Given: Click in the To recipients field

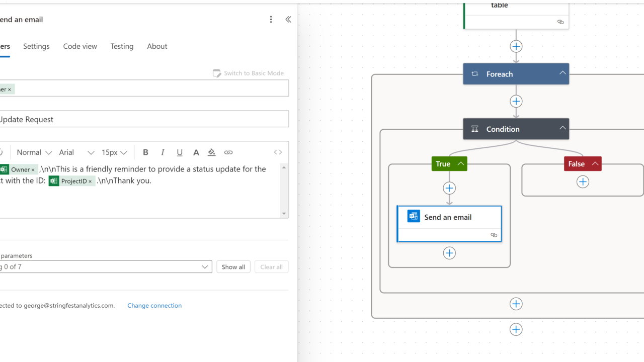Looking at the screenshot, I should 144,88.
